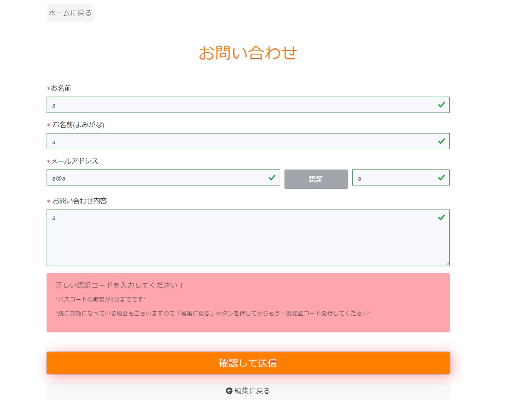
Task: Select the お名前 field label
Action: [x=59, y=88]
